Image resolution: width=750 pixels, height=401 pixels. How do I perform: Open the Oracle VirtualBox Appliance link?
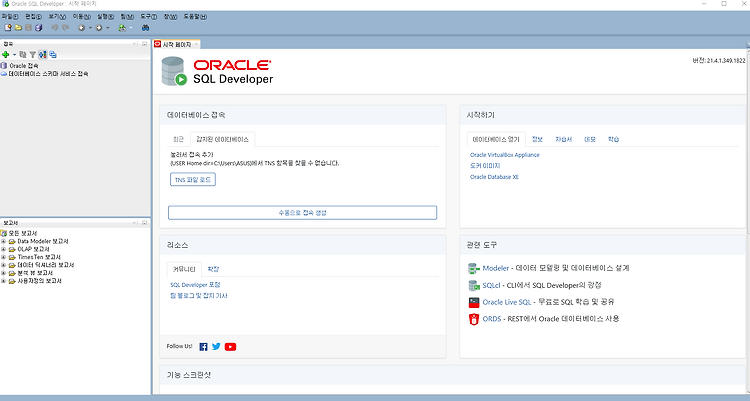coord(505,155)
